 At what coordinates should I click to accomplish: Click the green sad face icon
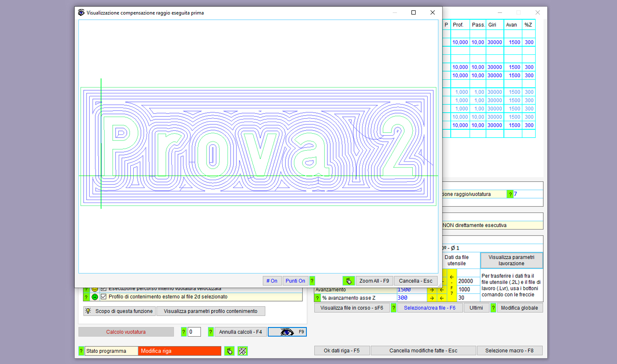[x=95, y=297]
